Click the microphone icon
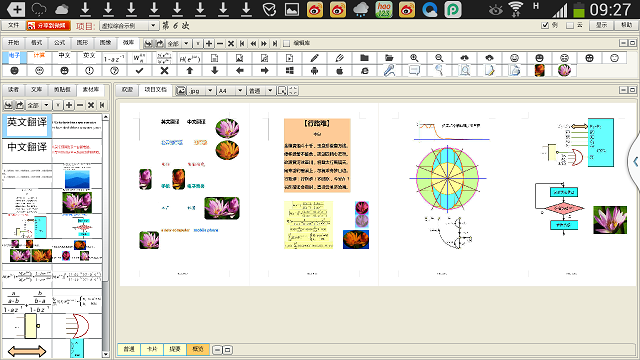 point(389,71)
